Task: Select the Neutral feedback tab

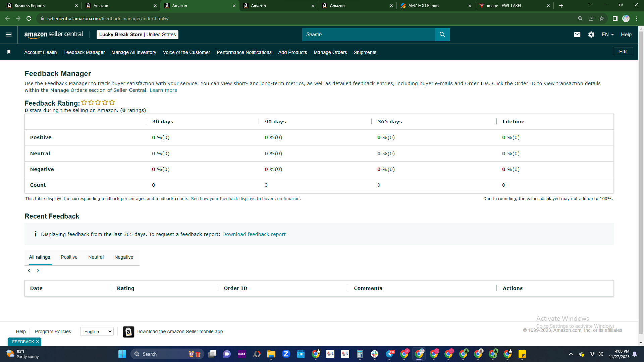Action: [96, 257]
